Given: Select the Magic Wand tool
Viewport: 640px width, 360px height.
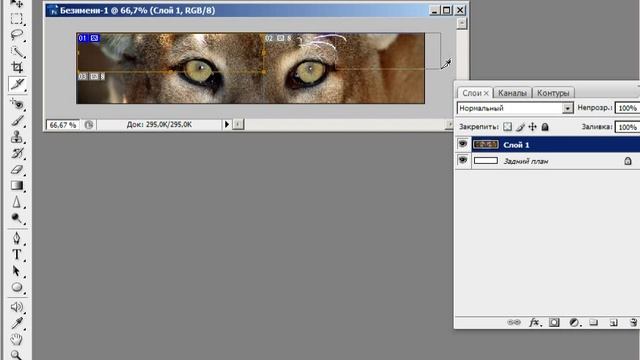Looking at the screenshot, I should point(17,51).
